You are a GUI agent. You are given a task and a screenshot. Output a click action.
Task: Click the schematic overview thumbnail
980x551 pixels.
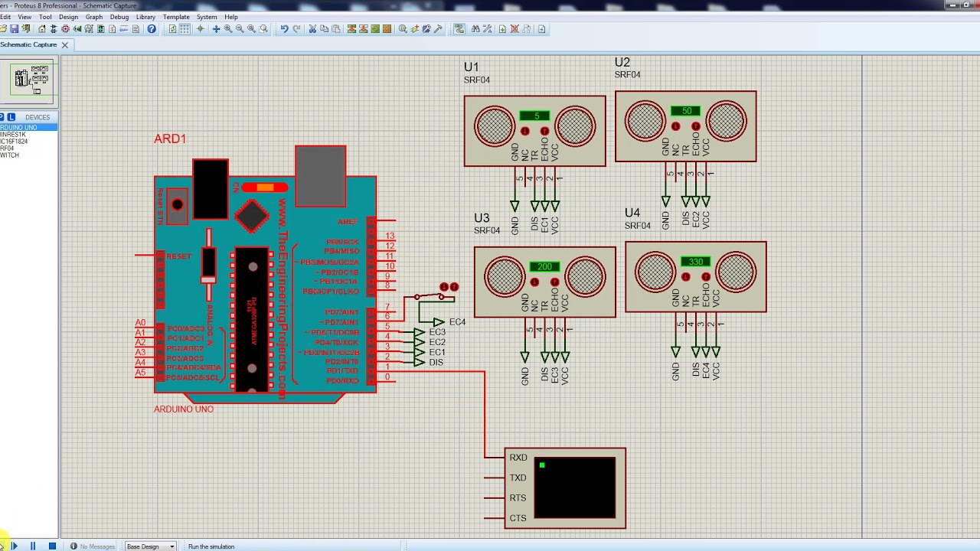(30, 80)
